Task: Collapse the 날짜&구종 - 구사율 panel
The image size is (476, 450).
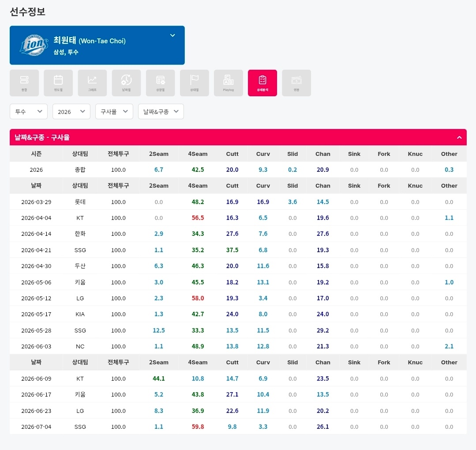Action: pyautogui.click(x=459, y=137)
